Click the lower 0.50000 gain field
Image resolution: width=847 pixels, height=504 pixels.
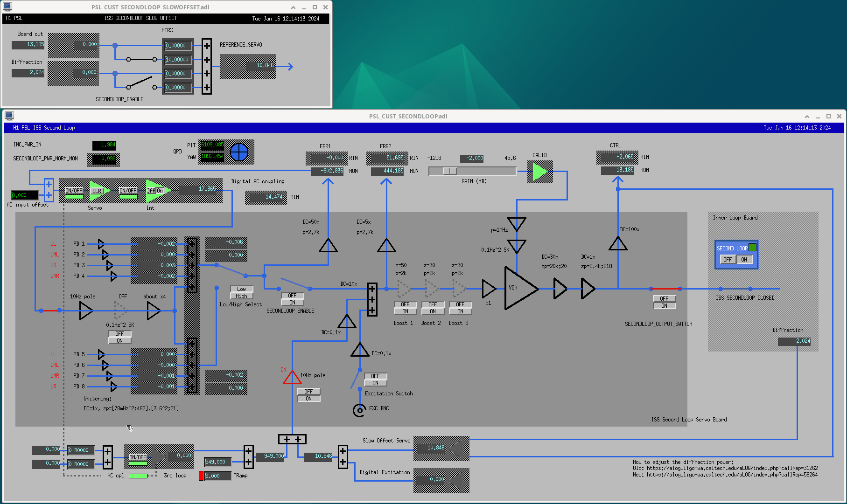[x=81, y=464]
